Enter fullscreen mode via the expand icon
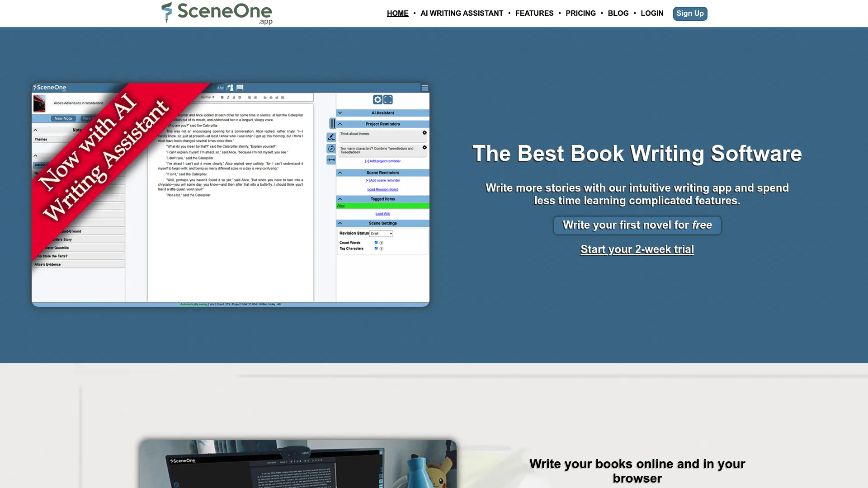 [x=387, y=99]
